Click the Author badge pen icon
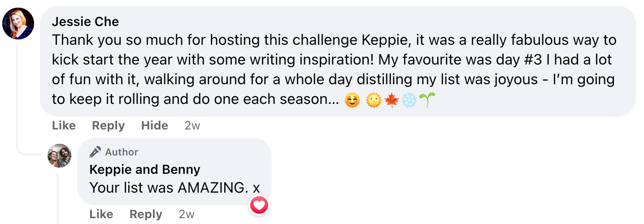Viewport: 644px width, 224px height. click(x=95, y=152)
